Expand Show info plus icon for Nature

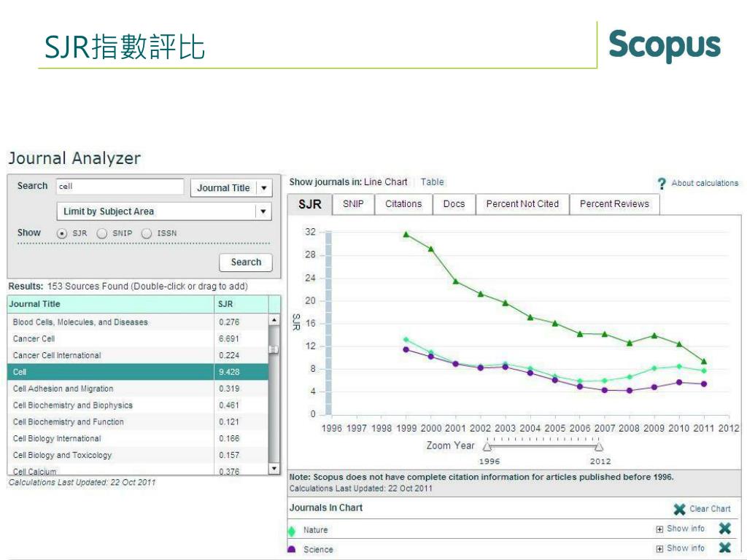[x=659, y=529]
